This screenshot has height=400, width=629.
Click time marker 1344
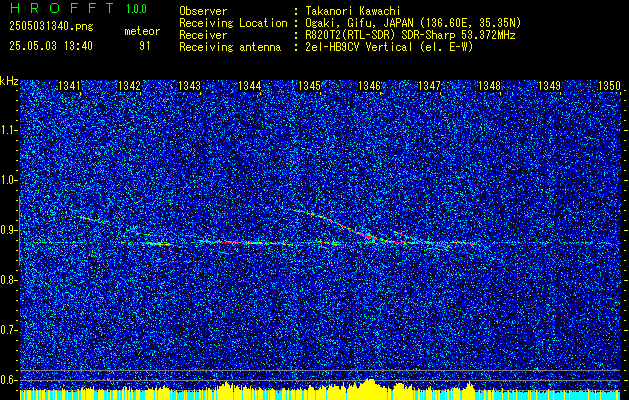(x=250, y=86)
